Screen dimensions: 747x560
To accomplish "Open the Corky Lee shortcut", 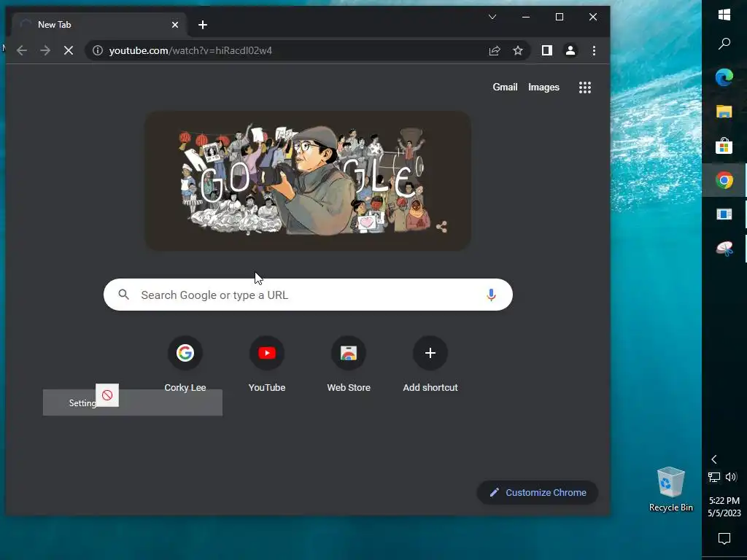I will click(x=185, y=365).
